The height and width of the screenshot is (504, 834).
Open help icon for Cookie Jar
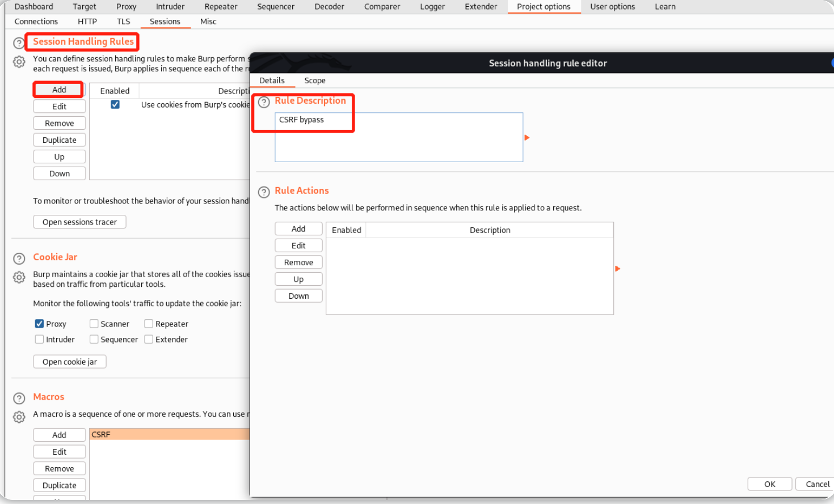19,259
